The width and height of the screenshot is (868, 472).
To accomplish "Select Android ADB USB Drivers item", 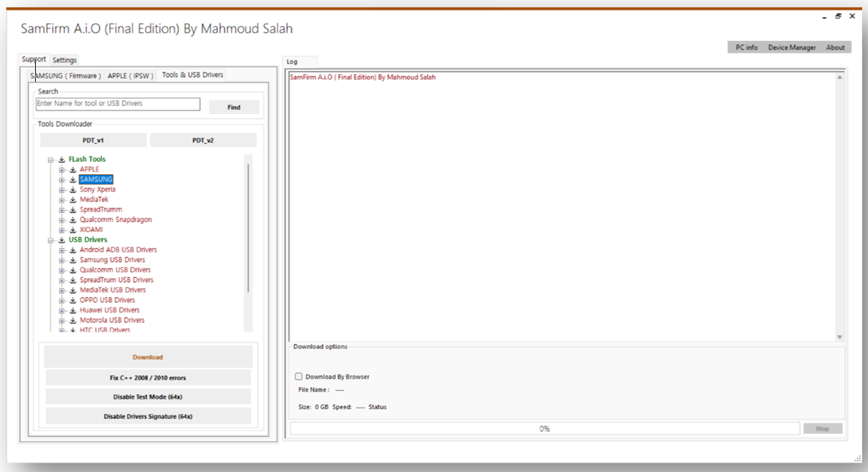I will (118, 250).
